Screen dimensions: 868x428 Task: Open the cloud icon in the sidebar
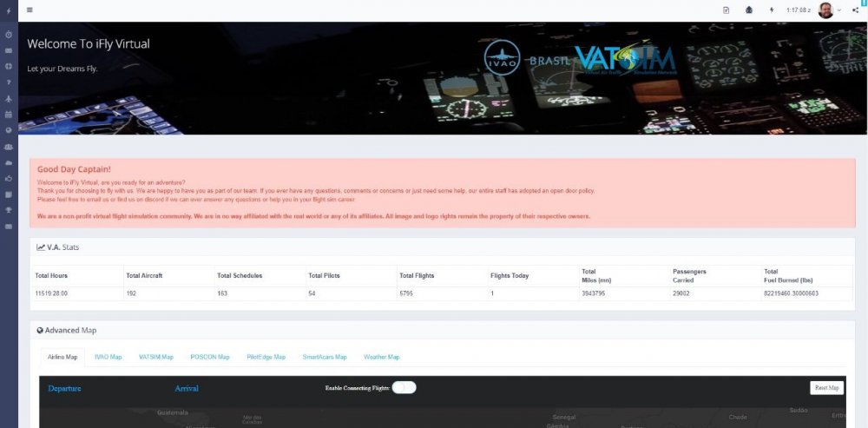(8, 162)
